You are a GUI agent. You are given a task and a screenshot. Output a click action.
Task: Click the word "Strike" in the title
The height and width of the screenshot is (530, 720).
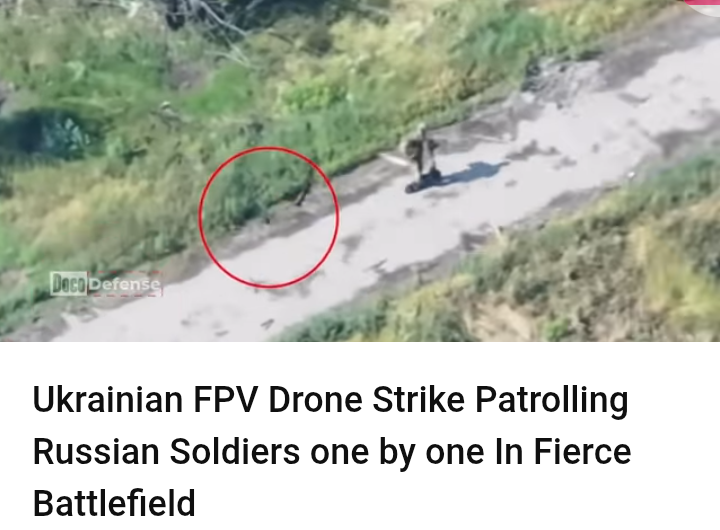(x=418, y=400)
